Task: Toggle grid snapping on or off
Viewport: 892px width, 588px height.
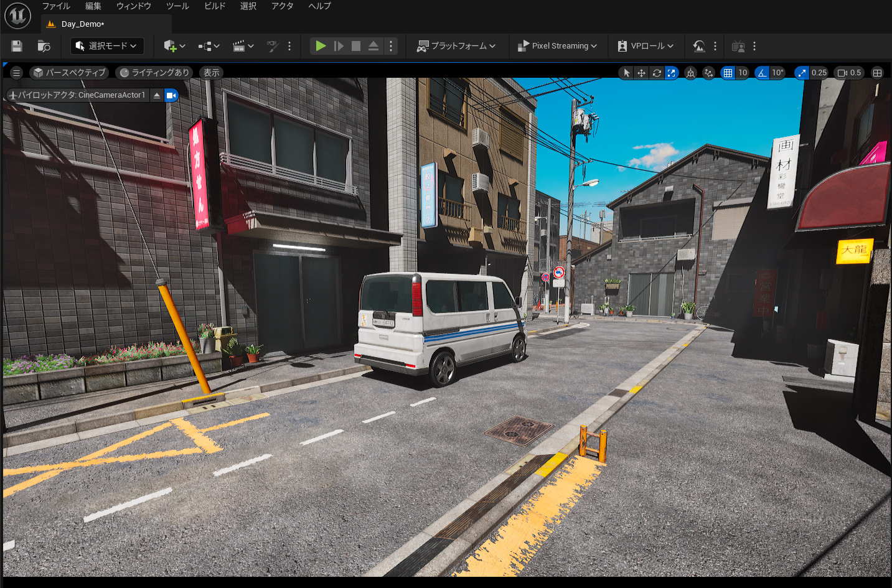Action: point(728,73)
